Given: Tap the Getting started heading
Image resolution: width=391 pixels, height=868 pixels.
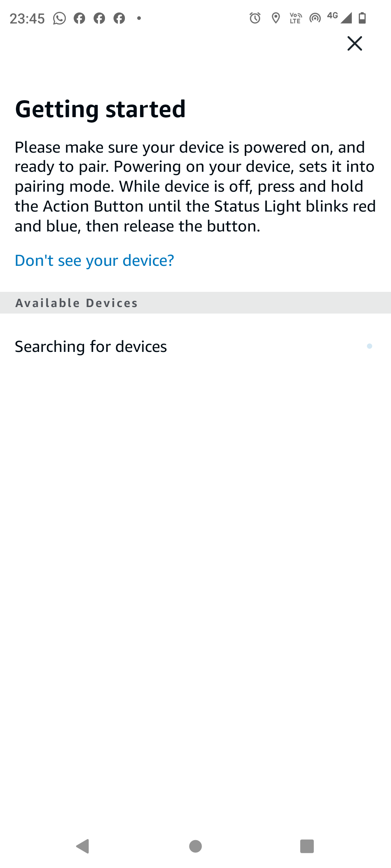Looking at the screenshot, I should click(100, 109).
